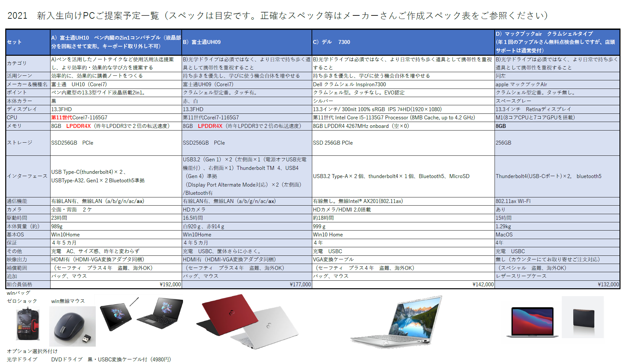630x364 pixels.
Task: Select row label 'ディスプレイ'
Action: pyautogui.click(x=28, y=109)
